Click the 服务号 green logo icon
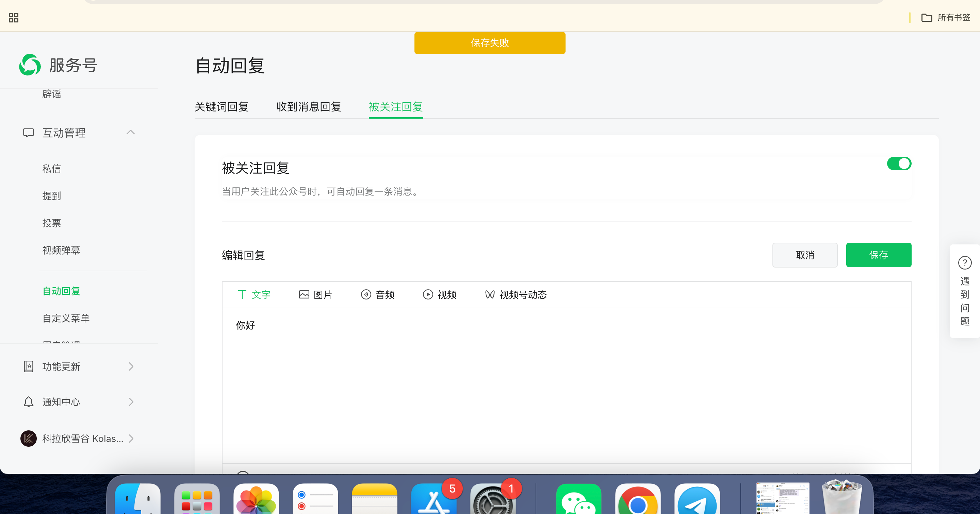 [x=30, y=65]
